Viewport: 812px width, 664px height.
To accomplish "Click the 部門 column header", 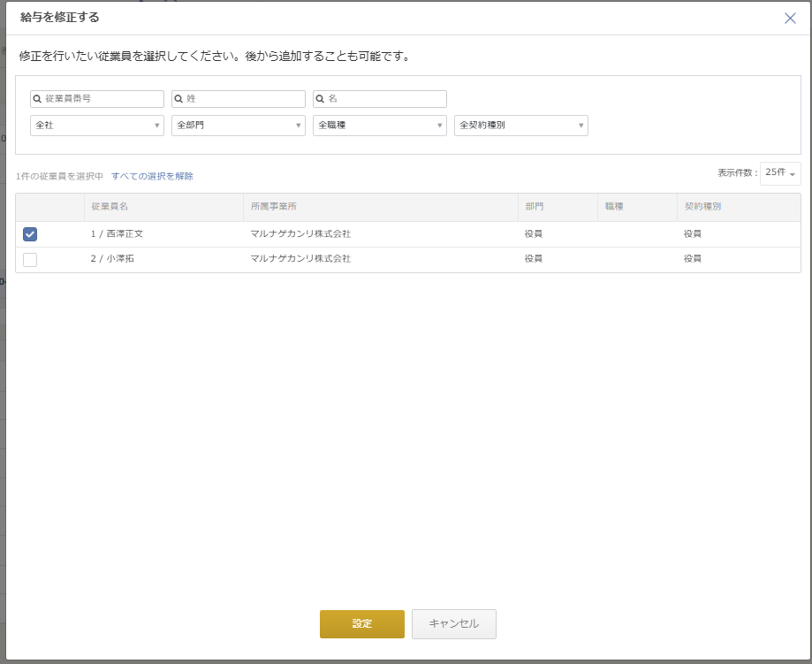I will [x=534, y=207].
